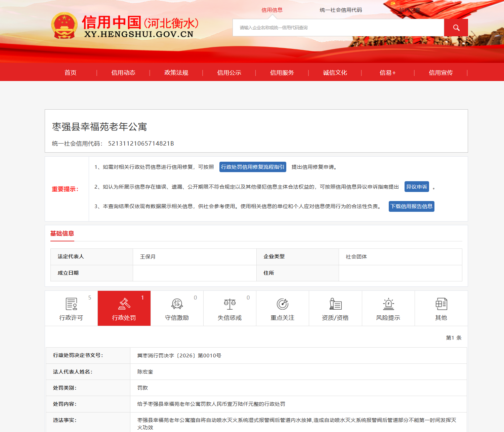Select the 风险提示 alarm icon
The image size is (504, 432).
tap(388, 304)
